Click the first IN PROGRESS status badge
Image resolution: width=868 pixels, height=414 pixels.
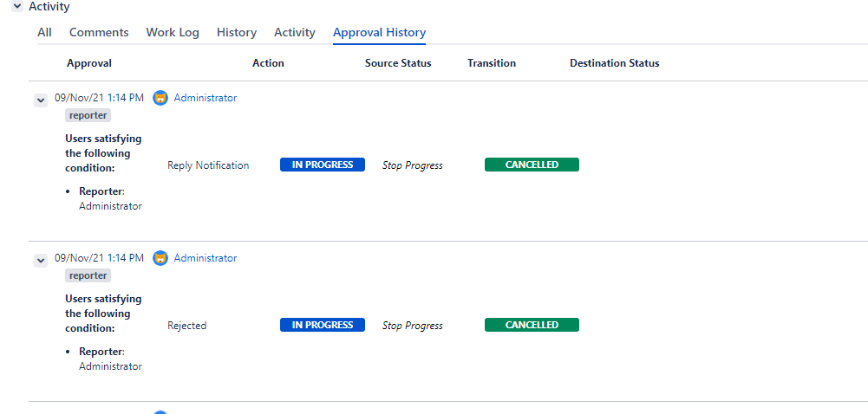[x=323, y=165]
